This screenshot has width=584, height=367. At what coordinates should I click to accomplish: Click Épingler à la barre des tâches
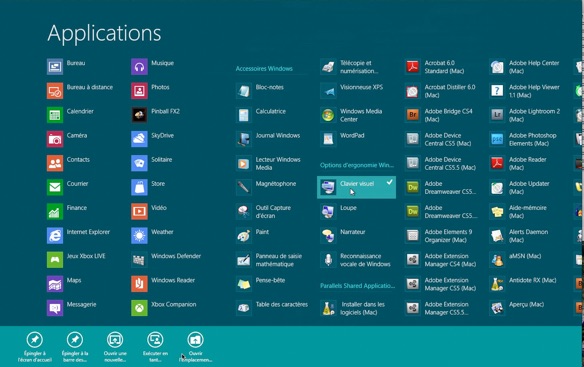tap(75, 347)
